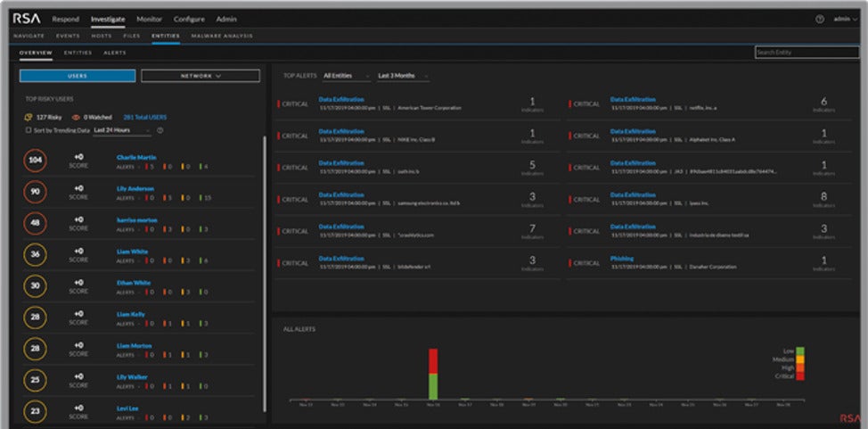Viewport: 868px width, 429px height.
Task: Select the ENTITIES sub-tab next to OVERVIEW
Action: tap(78, 53)
